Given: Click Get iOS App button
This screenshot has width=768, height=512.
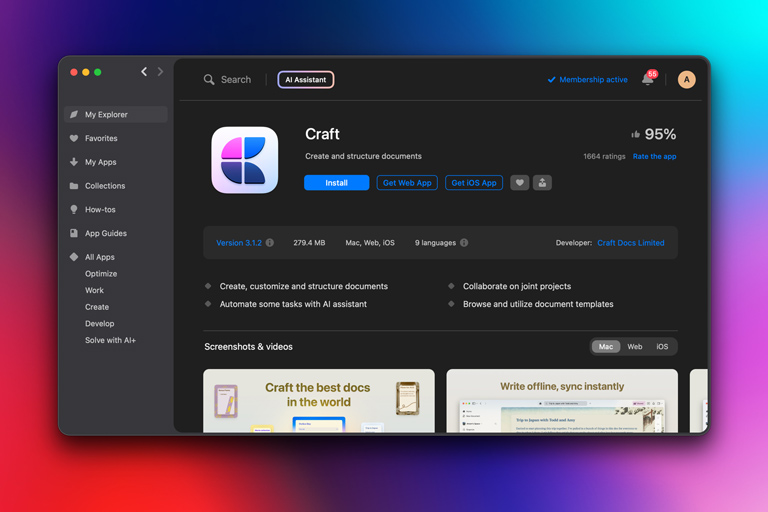Looking at the screenshot, I should (474, 183).
